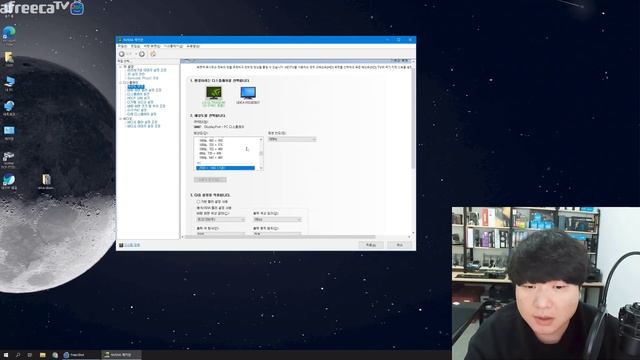640x360 pixels.
Task: Open Adjust desktop color settings
Action: coord(144,90)
